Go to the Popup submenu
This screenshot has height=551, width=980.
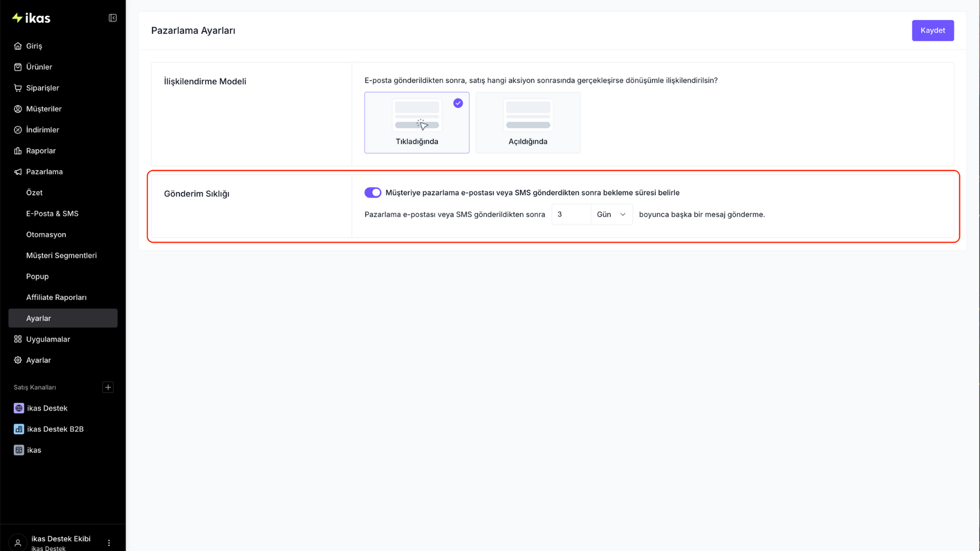coord(63,276)
